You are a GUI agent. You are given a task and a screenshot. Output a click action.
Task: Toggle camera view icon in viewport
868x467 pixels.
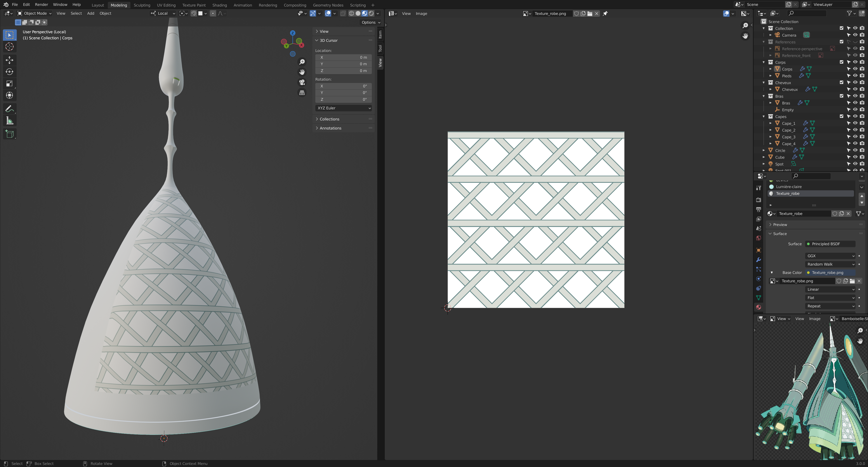tap(302, 82)
